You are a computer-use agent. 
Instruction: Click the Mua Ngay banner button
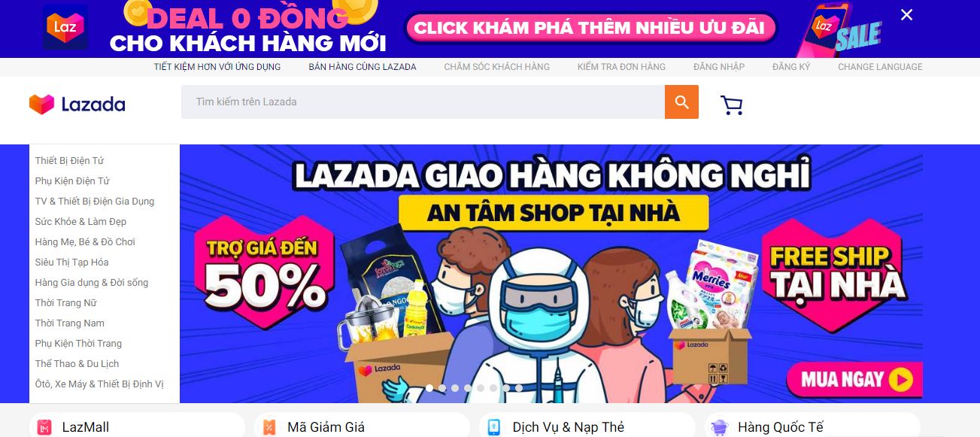(x=856, y=379)
